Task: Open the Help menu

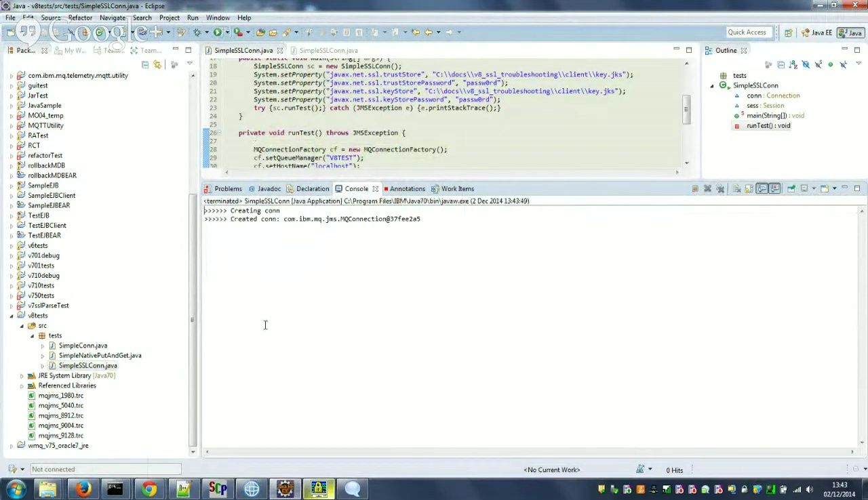Action: tap(244, 18)
